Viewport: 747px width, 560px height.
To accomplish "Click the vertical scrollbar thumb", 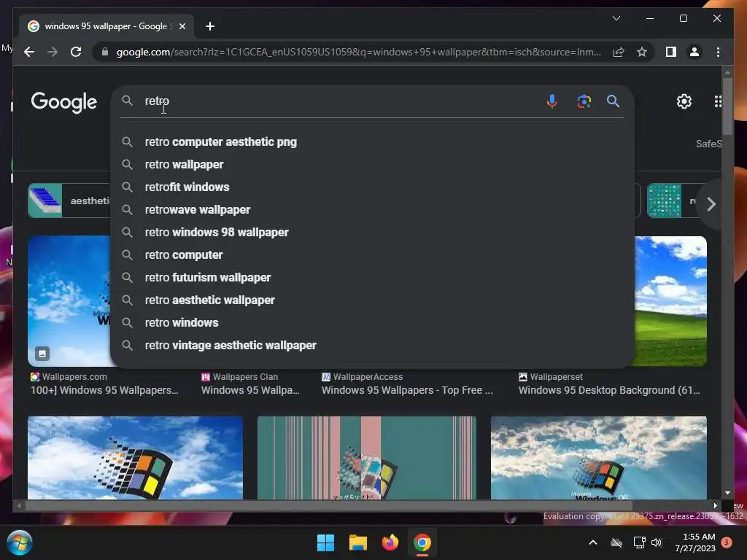I will (x=727, y=106).
